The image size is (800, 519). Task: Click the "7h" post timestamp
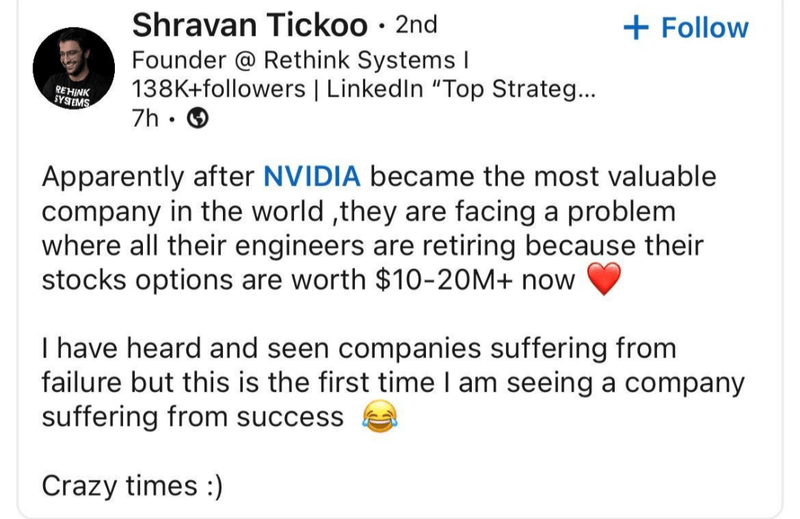[146, 120]
